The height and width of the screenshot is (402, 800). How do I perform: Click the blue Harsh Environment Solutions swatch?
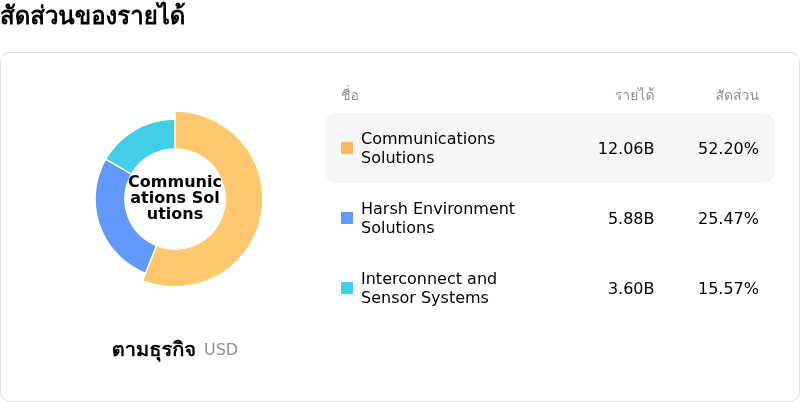point(347,218)
